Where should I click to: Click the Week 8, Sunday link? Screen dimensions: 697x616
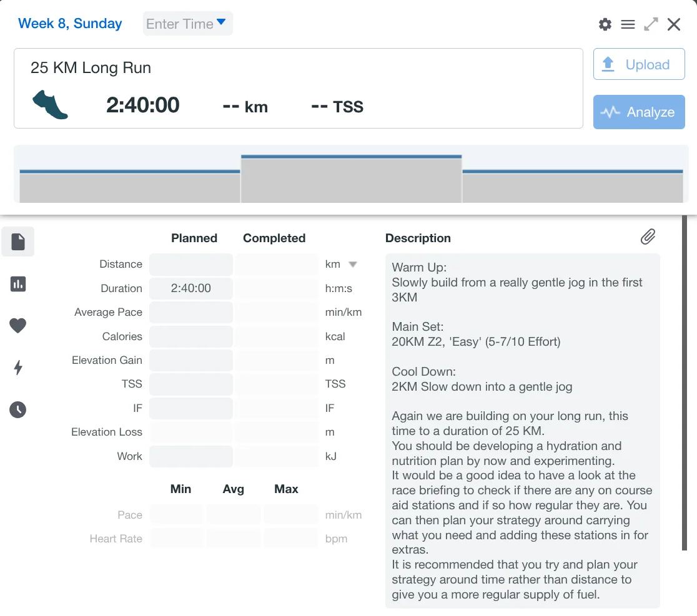70,24
